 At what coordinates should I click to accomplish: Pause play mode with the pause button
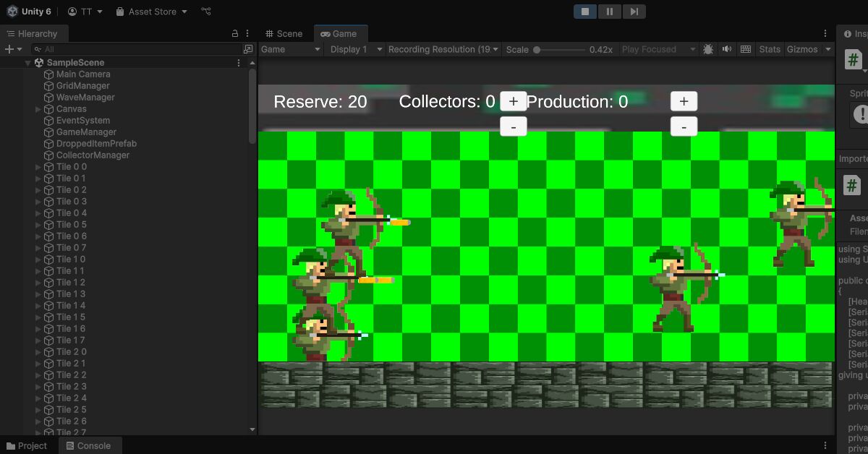pos(609,11)
